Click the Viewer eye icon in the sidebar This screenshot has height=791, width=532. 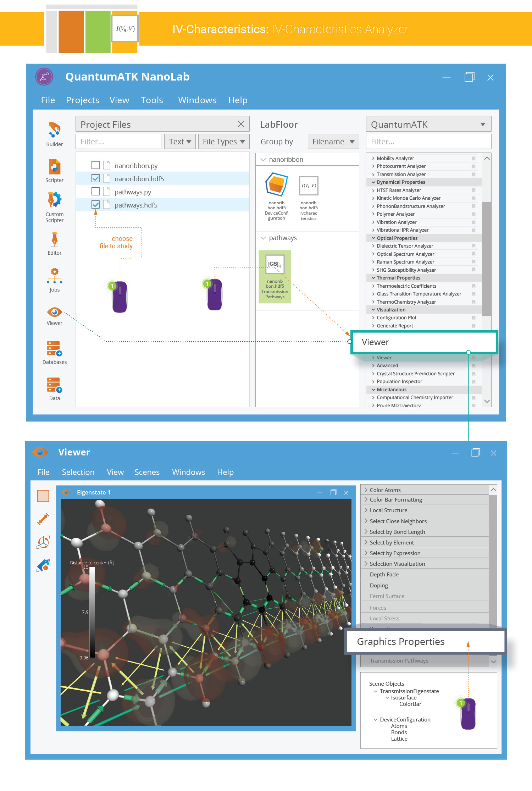54,312
